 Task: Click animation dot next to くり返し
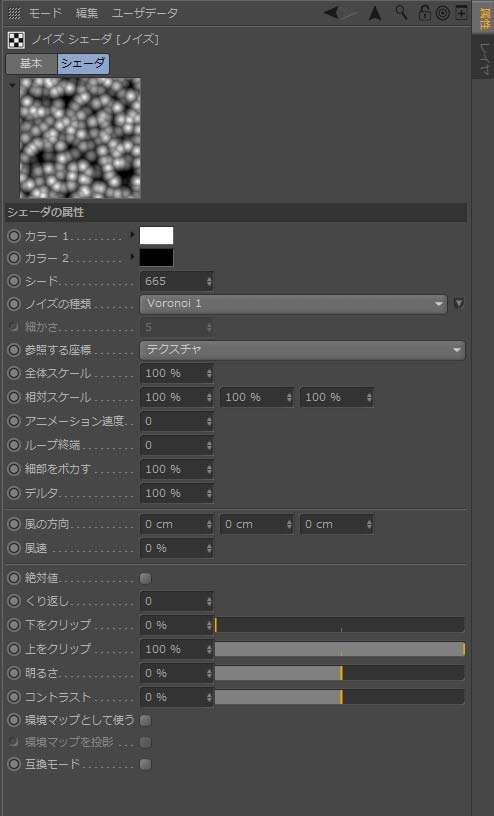click(x=14, y=601)
